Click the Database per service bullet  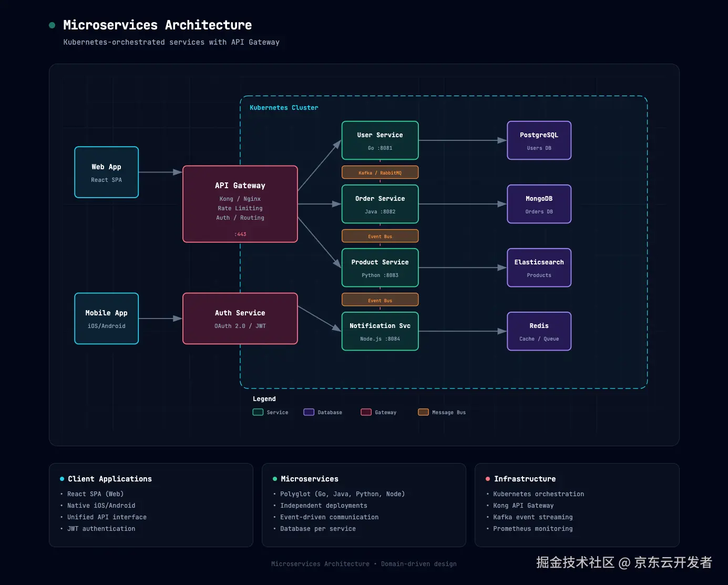[318, 529]
